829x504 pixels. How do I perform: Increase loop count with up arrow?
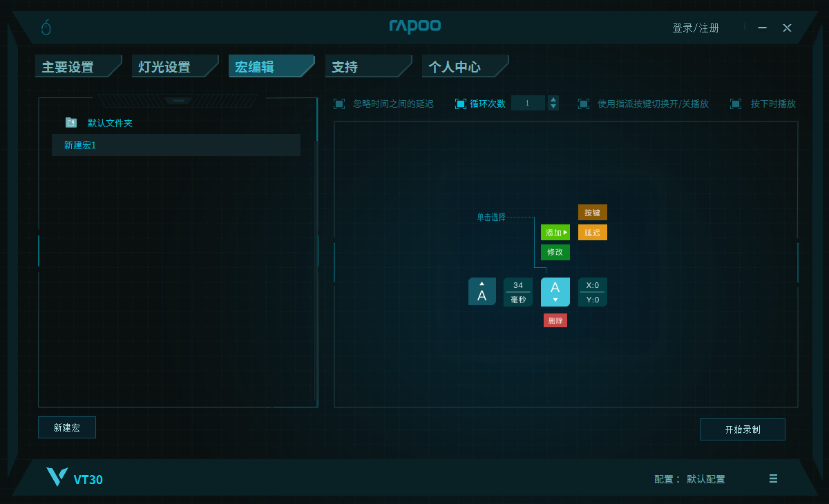553,99
